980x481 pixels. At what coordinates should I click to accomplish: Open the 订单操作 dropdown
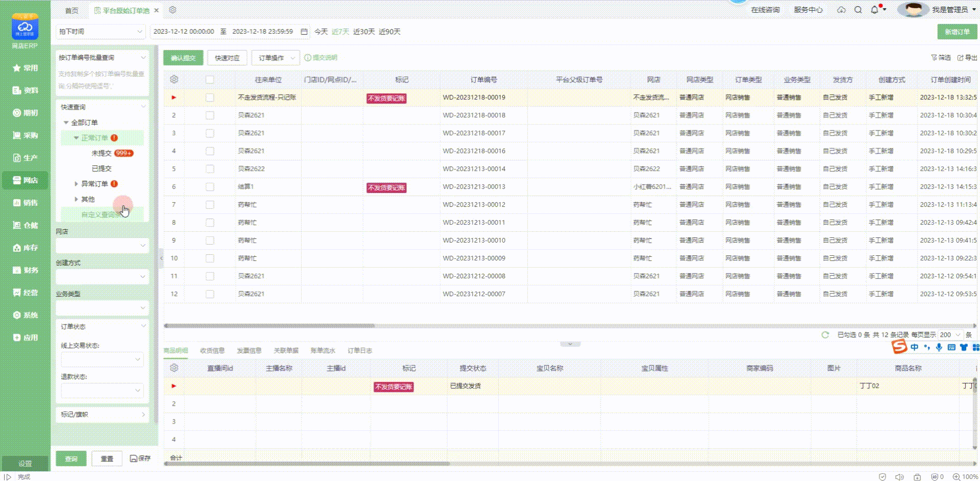click(x=275, y=58)
